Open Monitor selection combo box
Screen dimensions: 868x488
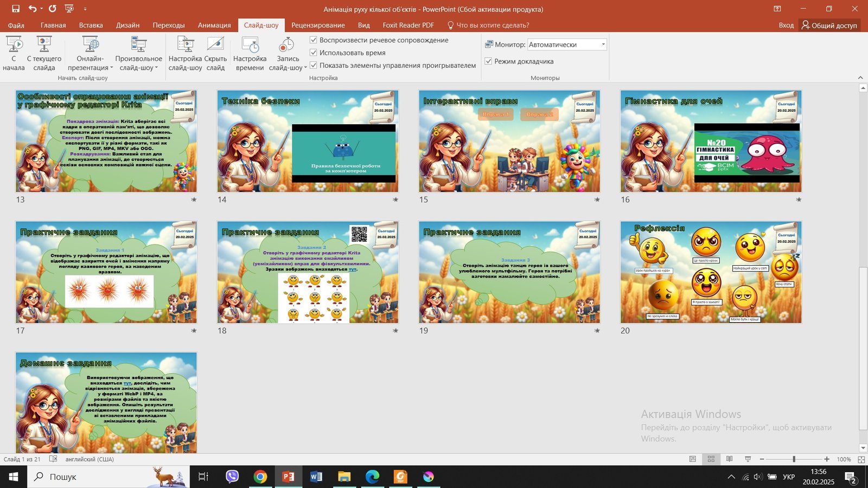(567, 44)
